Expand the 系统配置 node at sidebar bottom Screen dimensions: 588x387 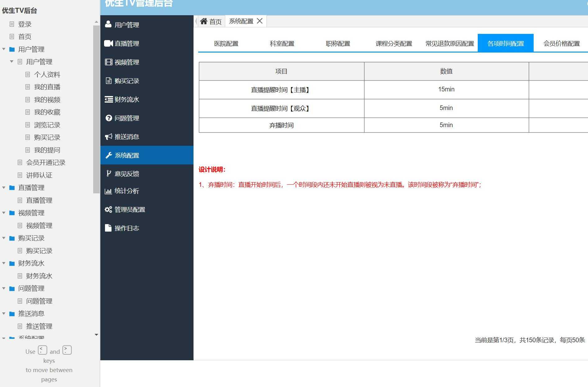click(x=4, y=338)
